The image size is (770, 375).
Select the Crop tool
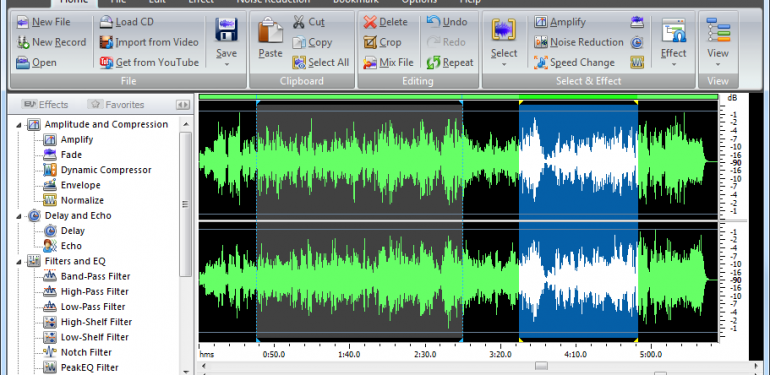click(383, 42)
